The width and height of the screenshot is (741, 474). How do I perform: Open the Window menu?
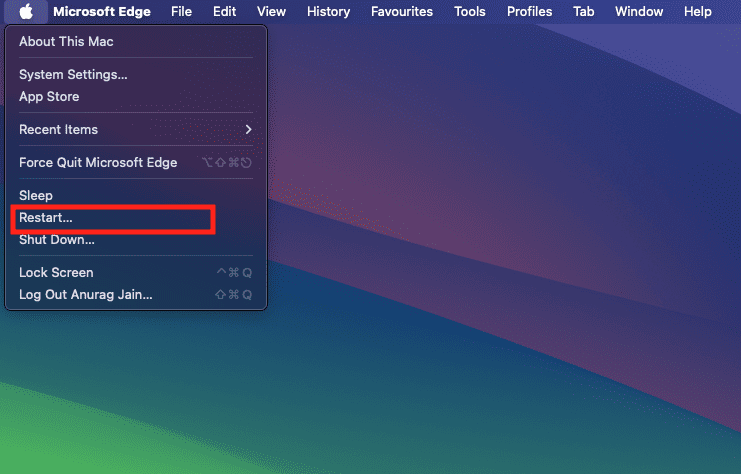point(639,11)
